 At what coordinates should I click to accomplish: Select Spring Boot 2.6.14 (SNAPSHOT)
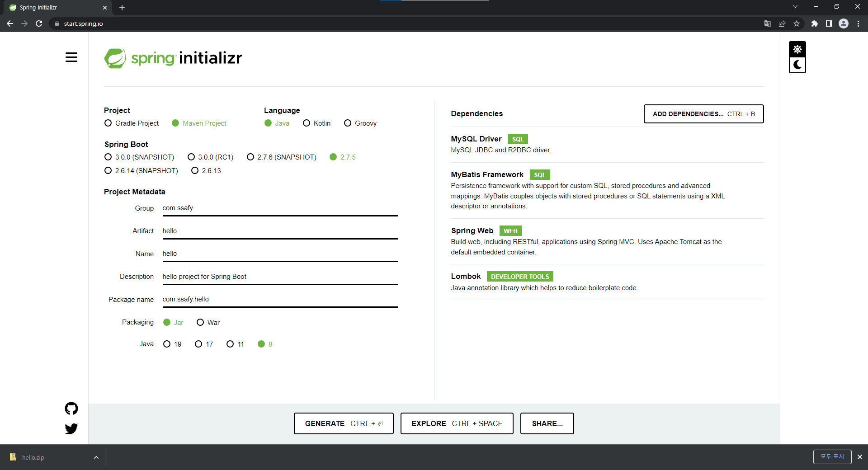[141, 171]
